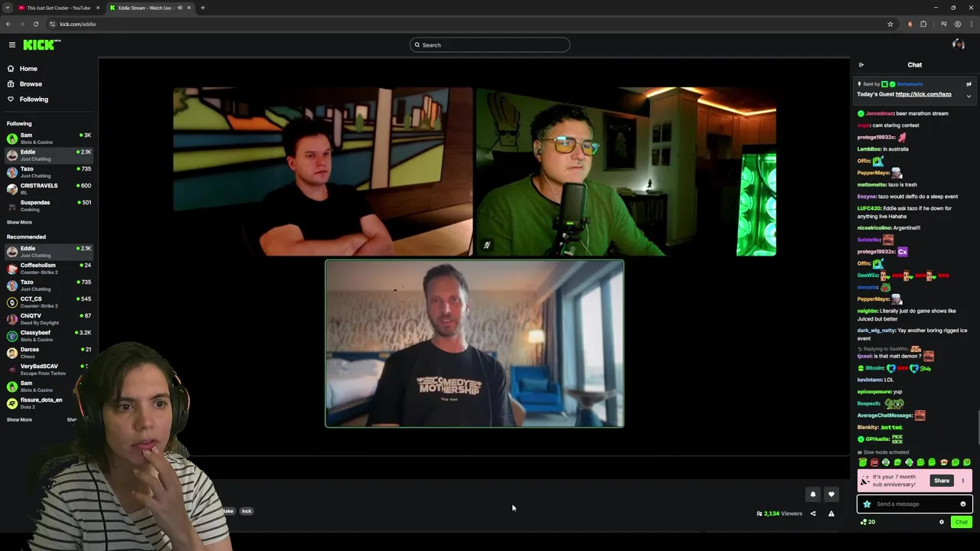Open Browse in sidebar

[31, 84]
